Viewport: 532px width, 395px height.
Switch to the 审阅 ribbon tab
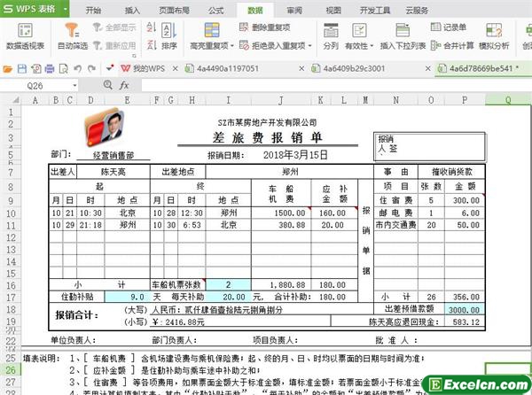[294, 11]
